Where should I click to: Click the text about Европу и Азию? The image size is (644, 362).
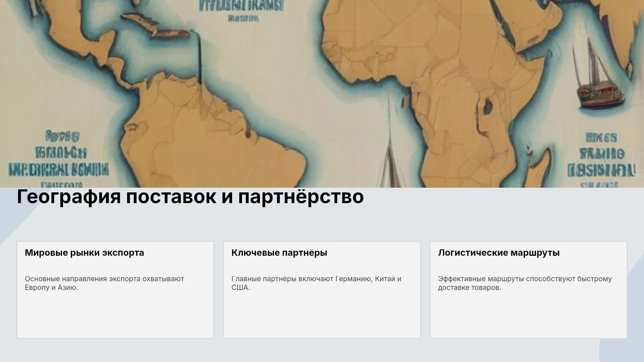[104, 283]
